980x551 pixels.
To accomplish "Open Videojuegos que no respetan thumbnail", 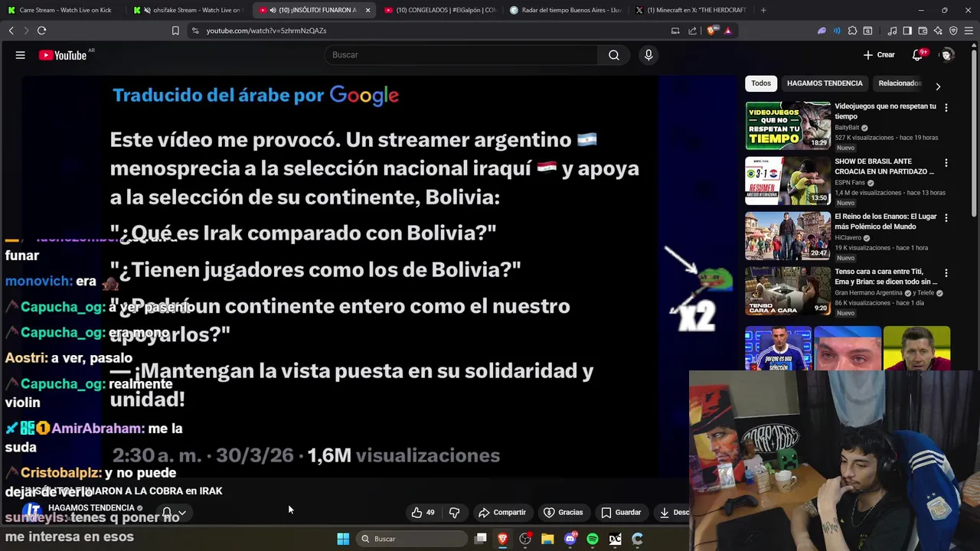I will pos(788,126).
